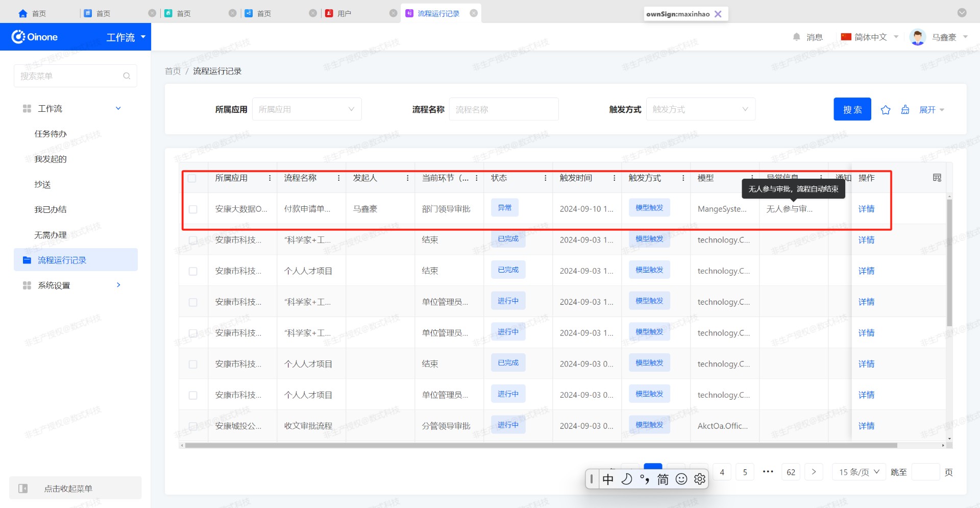Click the IME moon half-width icon
The width and height of the screenshot is (980, 508).
[x=627, y=479]
